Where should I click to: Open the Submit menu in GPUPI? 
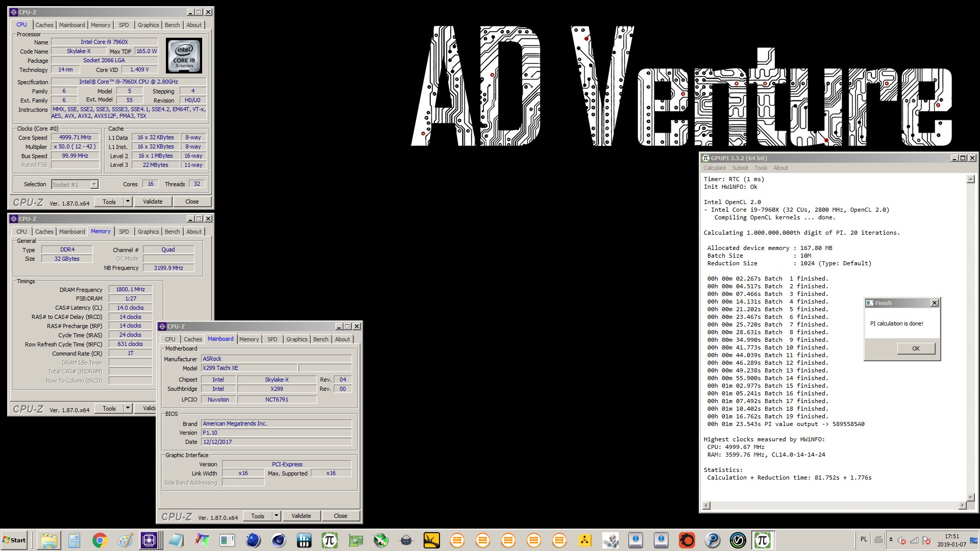pyautogui.click(x=740, y=168)
